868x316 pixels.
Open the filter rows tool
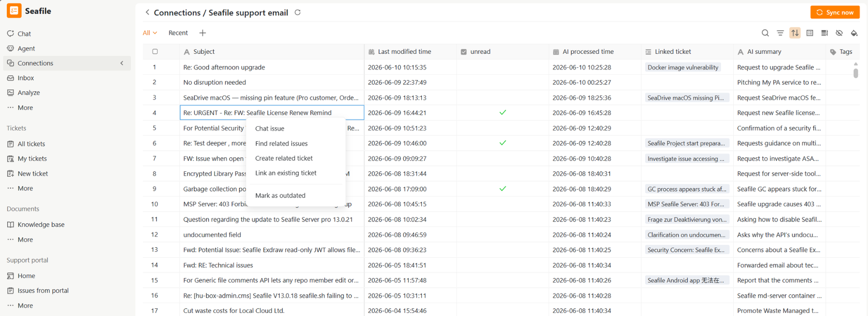pyautogui.click(x=780, y=33)
